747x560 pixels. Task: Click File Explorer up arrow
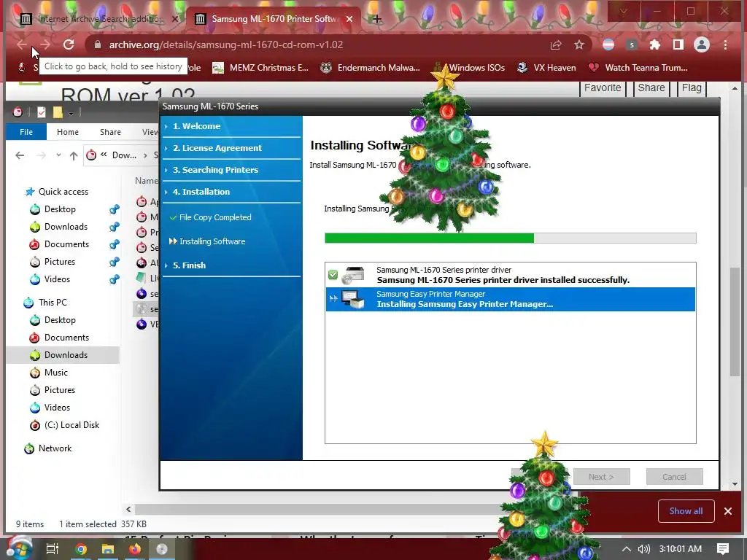pyautogui.click(x=74, y=155)
